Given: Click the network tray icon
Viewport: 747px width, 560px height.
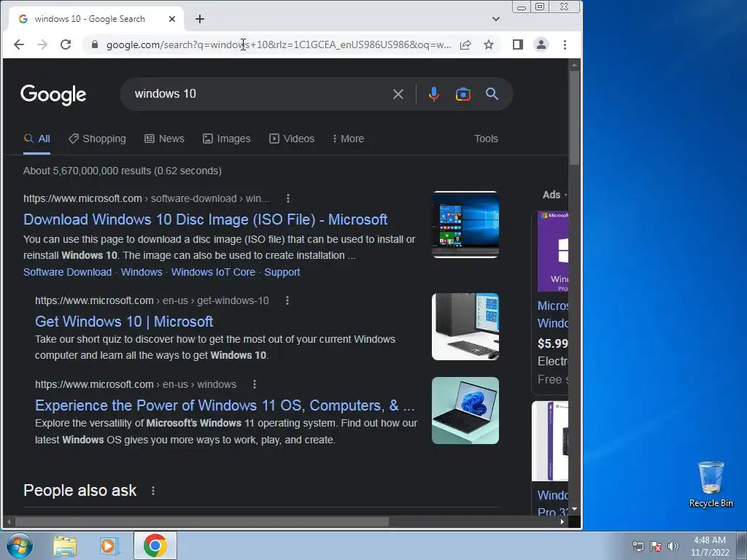Looking at the screenshot, I should click(x=638, y=546).
